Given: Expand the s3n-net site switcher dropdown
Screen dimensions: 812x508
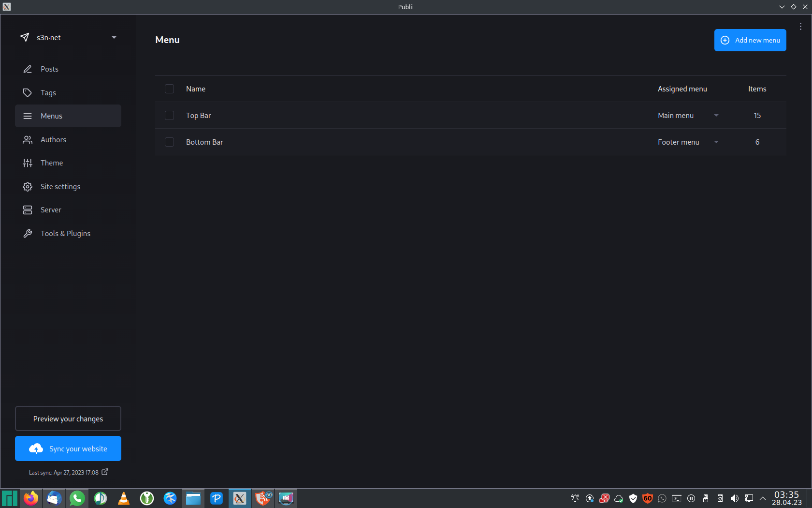Looking at the screenshot, I should (114, 38).
